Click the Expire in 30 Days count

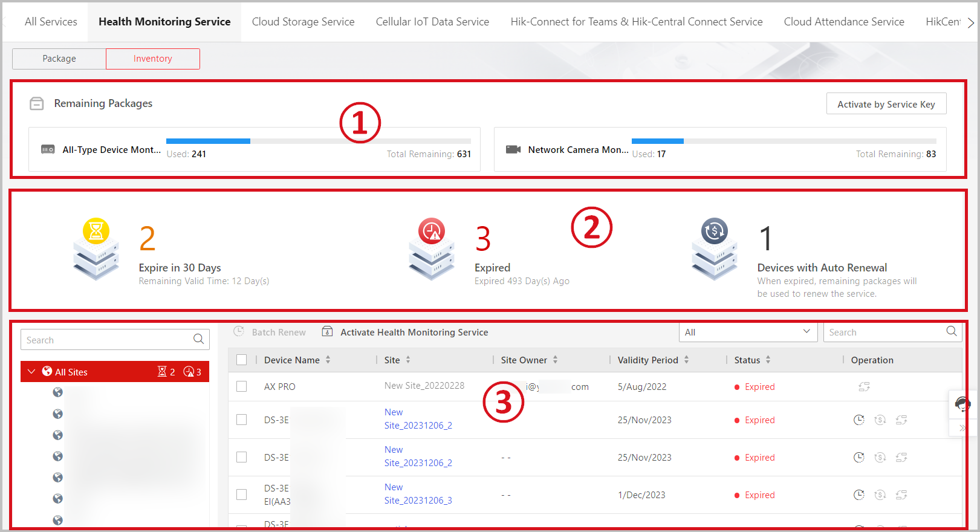click(x=148, y=238)
